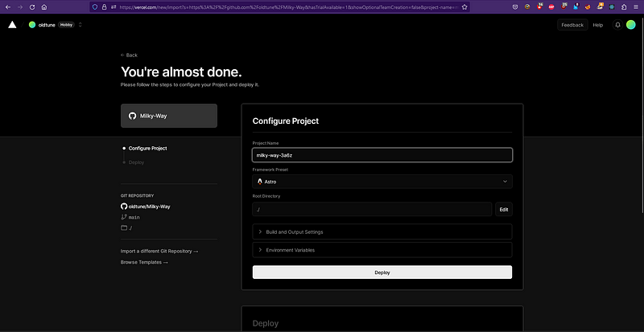644x332 pixels.
Task: Edit the Root Directory
Action: point(504,209)
